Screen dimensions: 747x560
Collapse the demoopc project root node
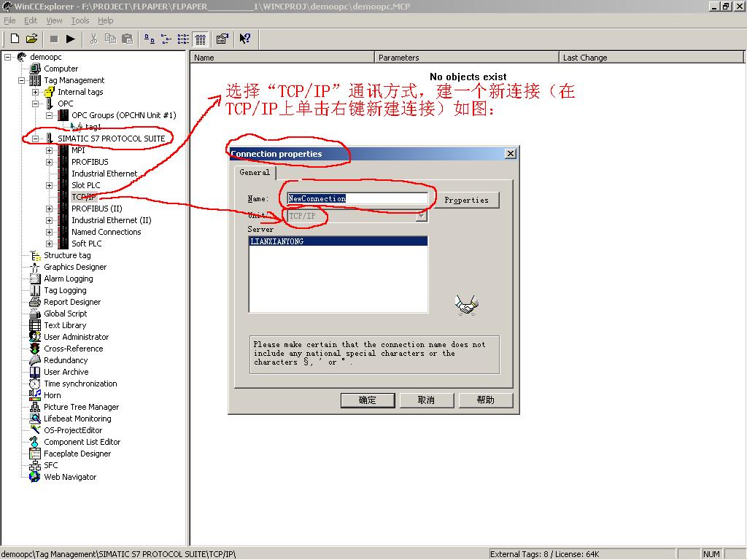pyautogui.click(x=7, y=57)
